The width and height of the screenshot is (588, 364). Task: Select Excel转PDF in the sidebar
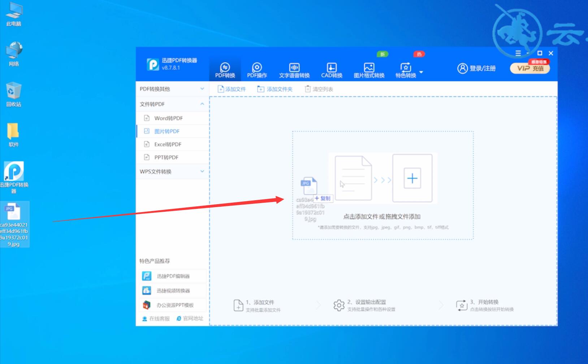[173, 144]
